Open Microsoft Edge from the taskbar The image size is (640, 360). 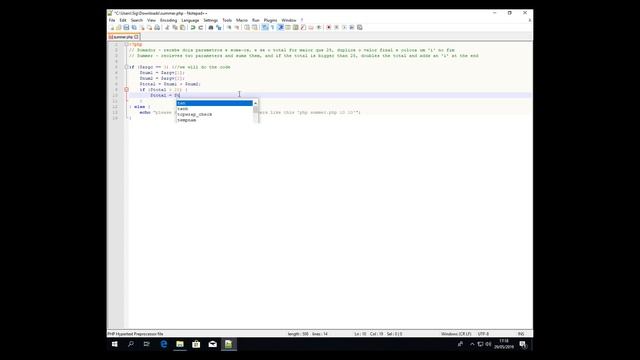click(x=164, y=344)
